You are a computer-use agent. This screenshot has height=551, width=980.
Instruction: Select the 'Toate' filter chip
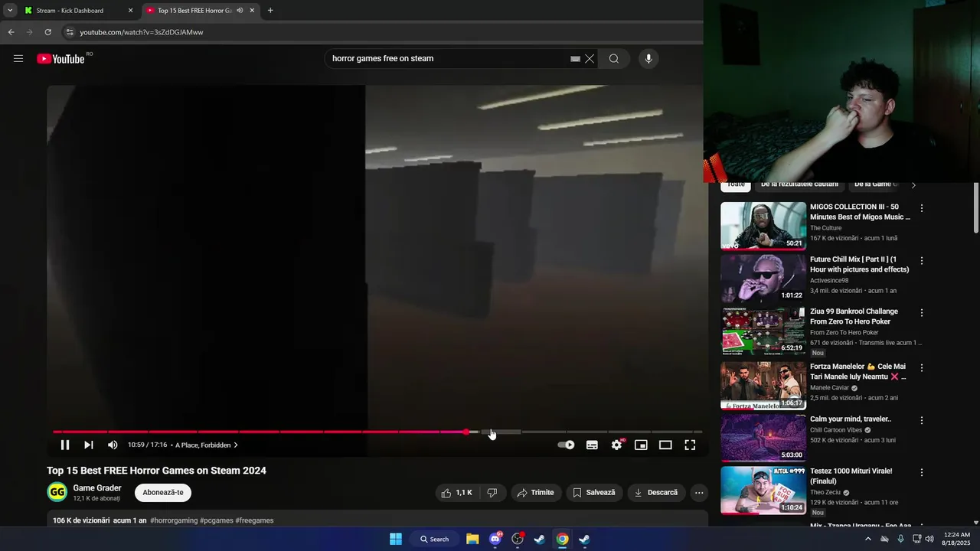pyautogui.click(x=736, y=184)
